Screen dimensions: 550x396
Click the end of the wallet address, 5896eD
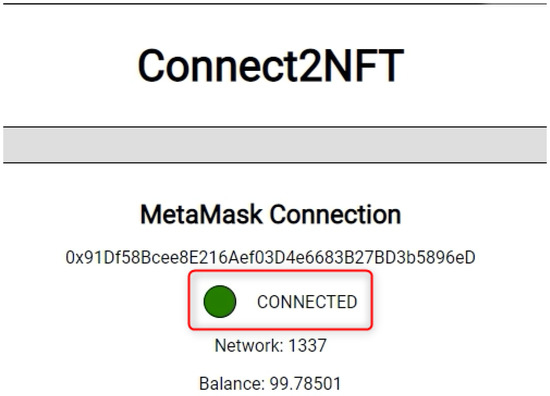444,257
